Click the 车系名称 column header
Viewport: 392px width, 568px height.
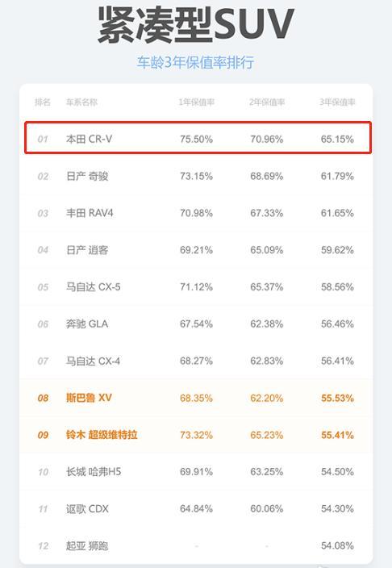82,102
